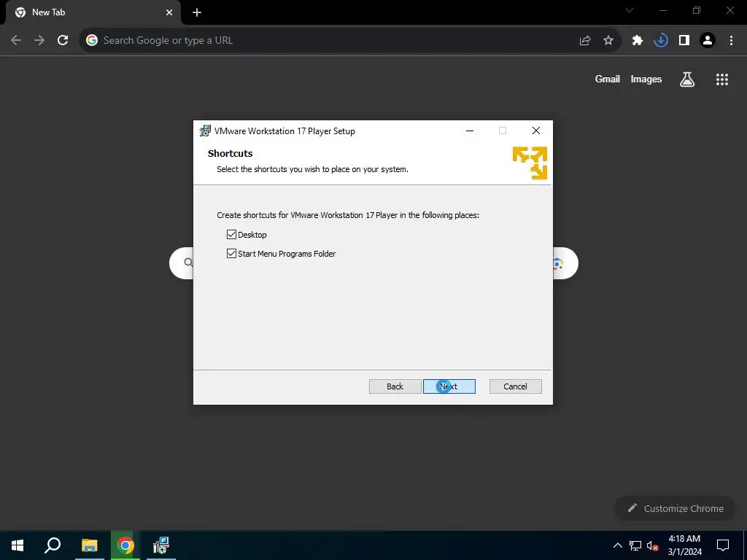Minimize the Chrome window

pyautogui.click(x=663, y=10)
